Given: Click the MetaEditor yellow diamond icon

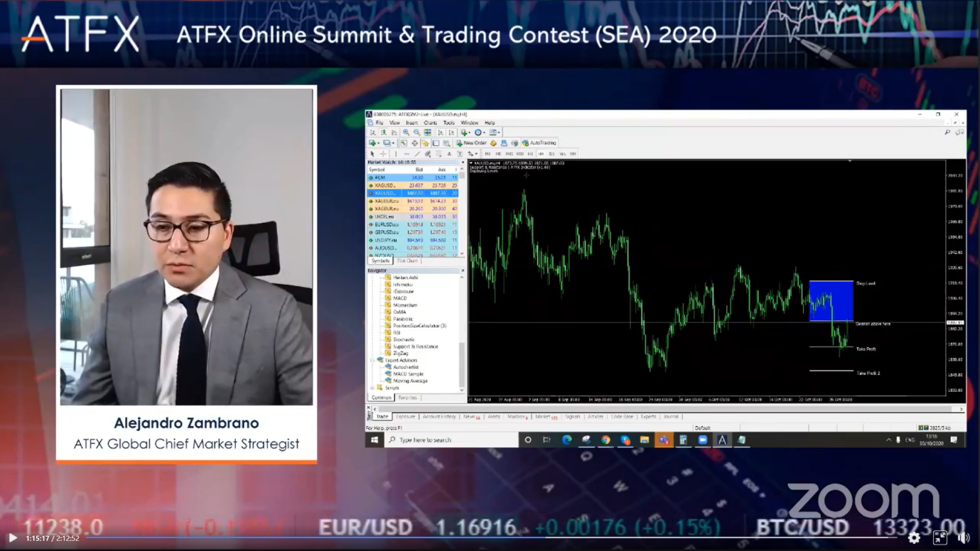Looking at the screenshot, I should click(493, 143).
